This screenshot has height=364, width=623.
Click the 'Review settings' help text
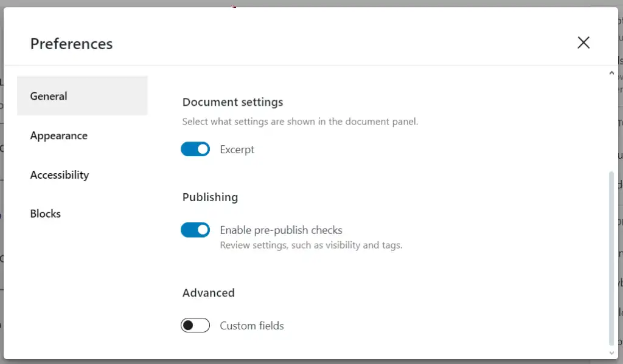pyautogui.click(x=311, y=246)
